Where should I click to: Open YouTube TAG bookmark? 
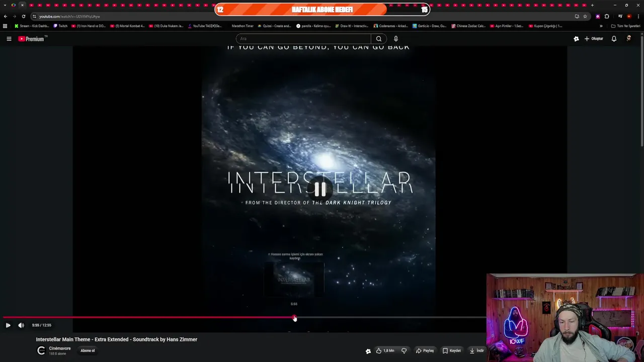(205, 26)
